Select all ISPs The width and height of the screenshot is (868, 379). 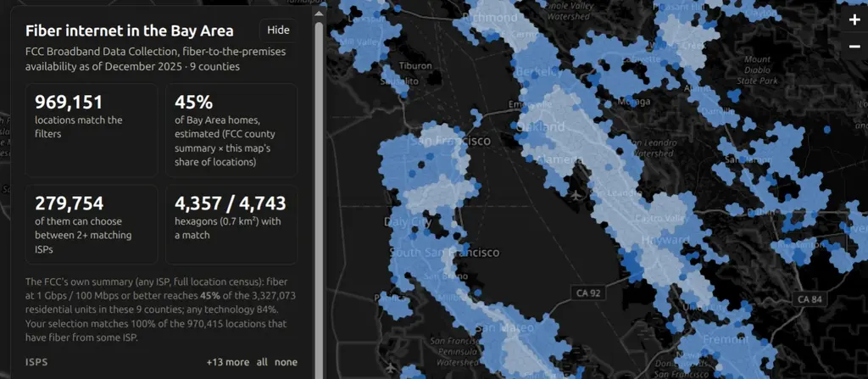tap(262, 362)
